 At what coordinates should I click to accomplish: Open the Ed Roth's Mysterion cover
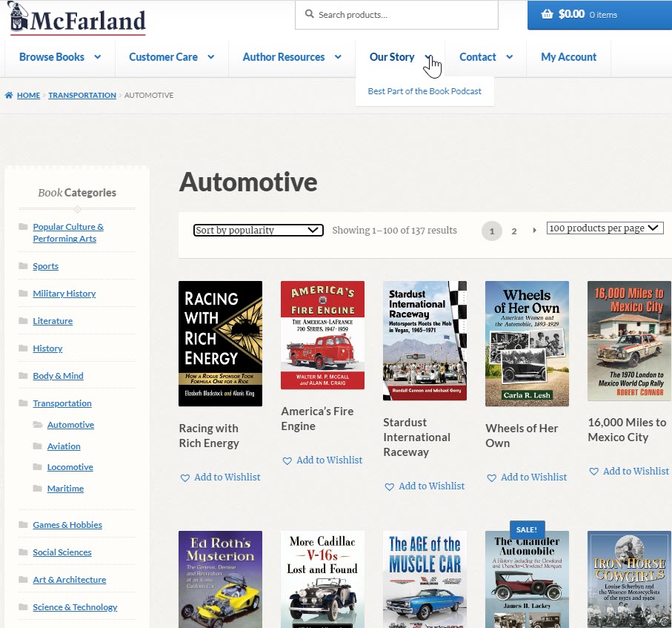(x=220, y=580)
